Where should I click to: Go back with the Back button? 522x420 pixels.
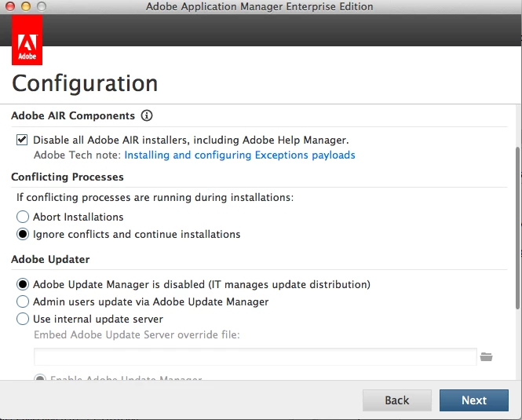click(x=396, y=400)
